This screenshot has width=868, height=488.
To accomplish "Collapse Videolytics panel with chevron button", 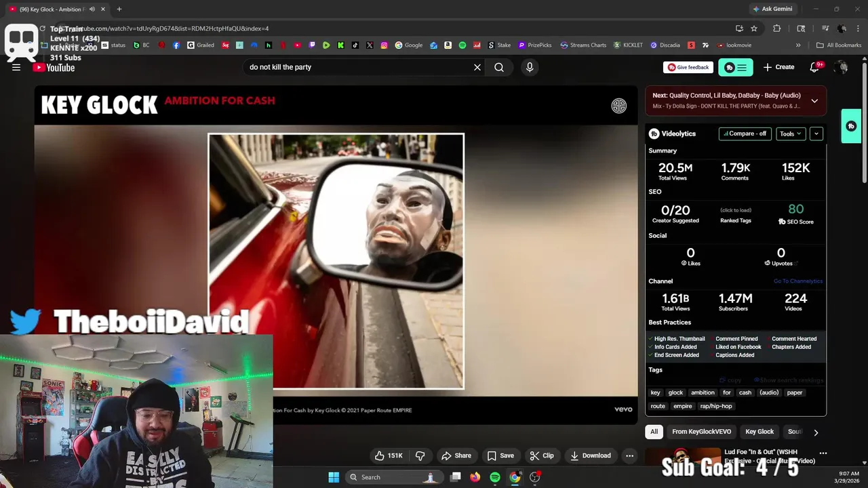I will (x=816, y=134).
